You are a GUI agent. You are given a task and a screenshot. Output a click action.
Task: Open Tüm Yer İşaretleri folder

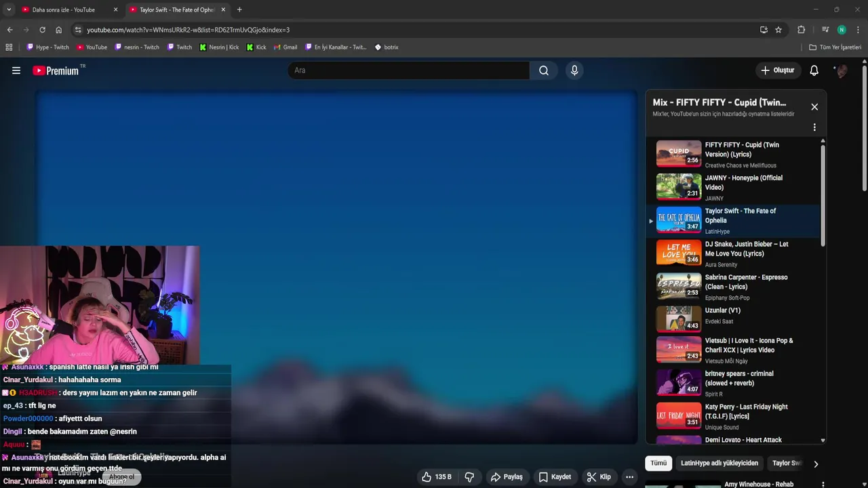click(835, 47)
